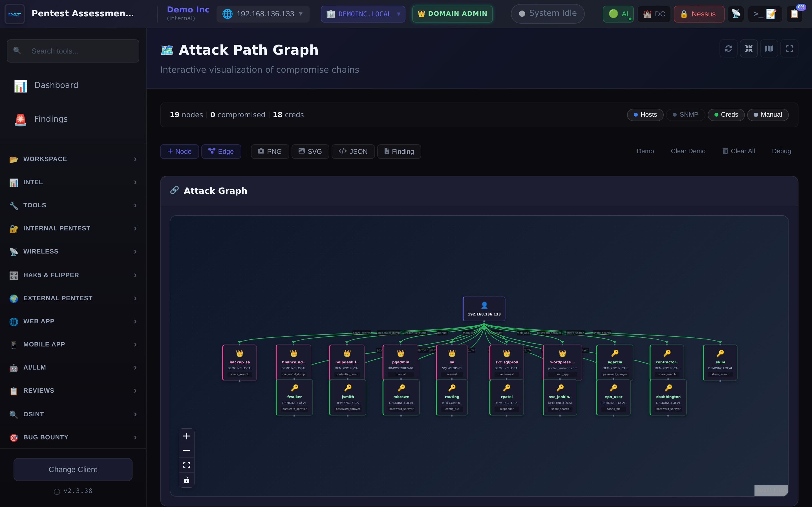812x507 pixels.
Task: Open the Findings section with siren icon
Action: [51, 119]
